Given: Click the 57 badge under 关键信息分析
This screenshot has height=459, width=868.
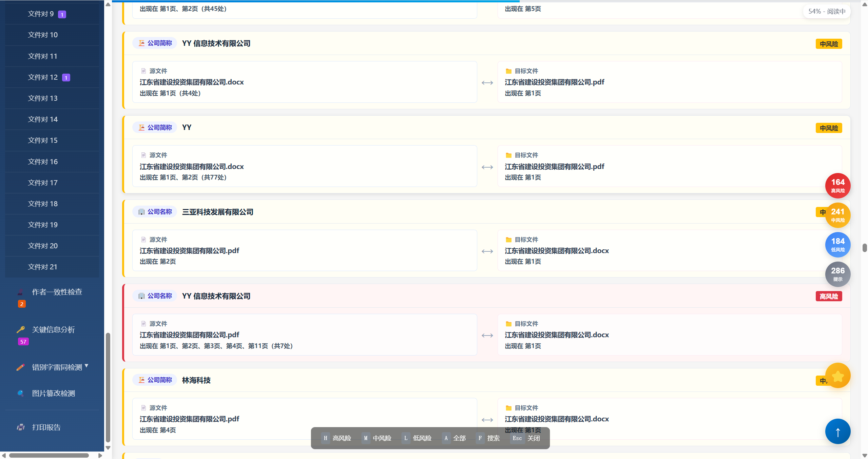Looking at the screenshot, I should click(23, 342).
